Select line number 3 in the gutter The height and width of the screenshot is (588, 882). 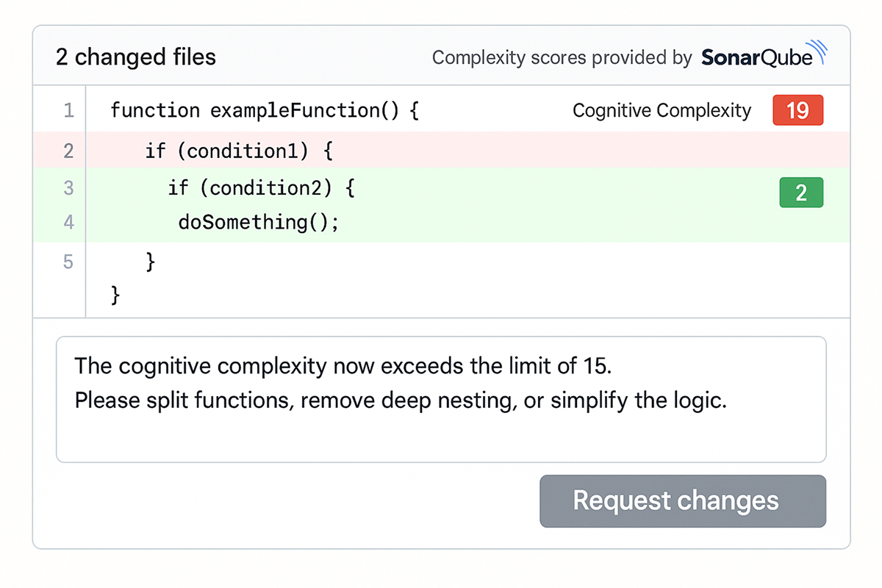[69, 188]
